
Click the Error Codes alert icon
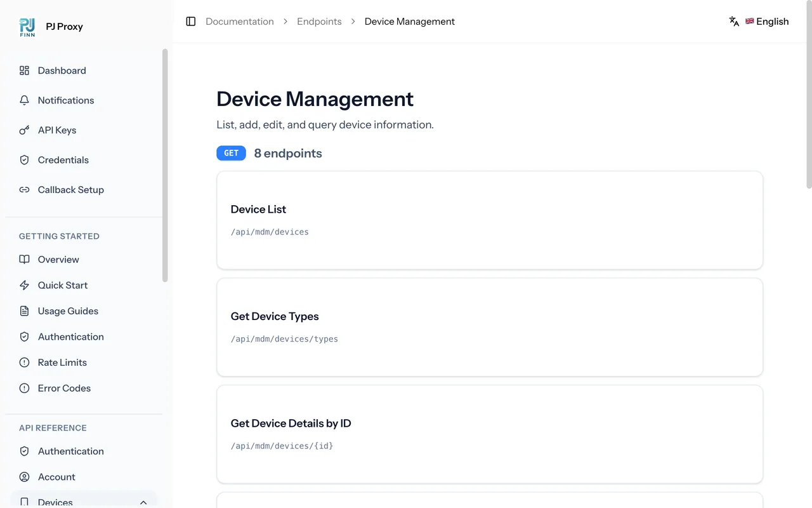pyautogui.click(x=24, y=388)
